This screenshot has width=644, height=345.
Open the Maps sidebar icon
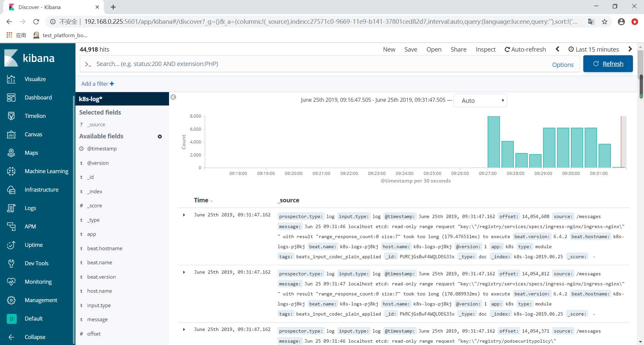pos(11,153)
